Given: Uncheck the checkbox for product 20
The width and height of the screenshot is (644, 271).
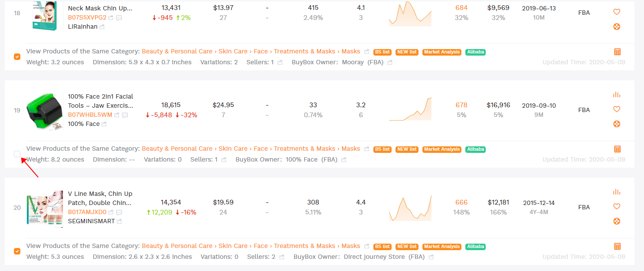Looking at the screenshot, I should click(x=17, y=251).
